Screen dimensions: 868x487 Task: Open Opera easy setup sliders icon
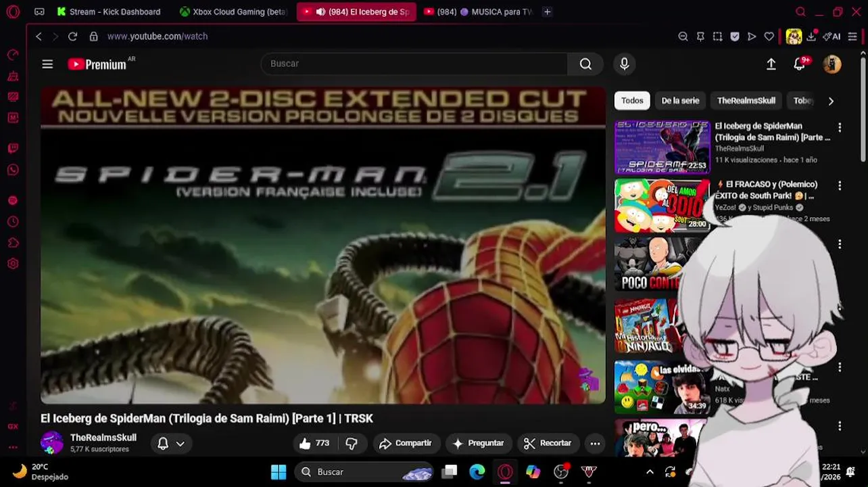(852, 37)
